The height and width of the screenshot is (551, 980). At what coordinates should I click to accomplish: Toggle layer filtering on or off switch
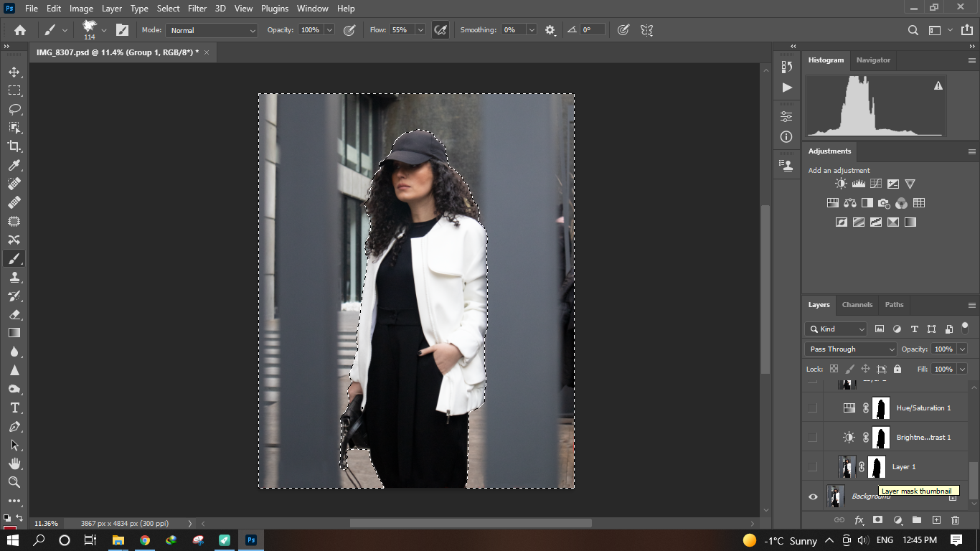(965, 326)
